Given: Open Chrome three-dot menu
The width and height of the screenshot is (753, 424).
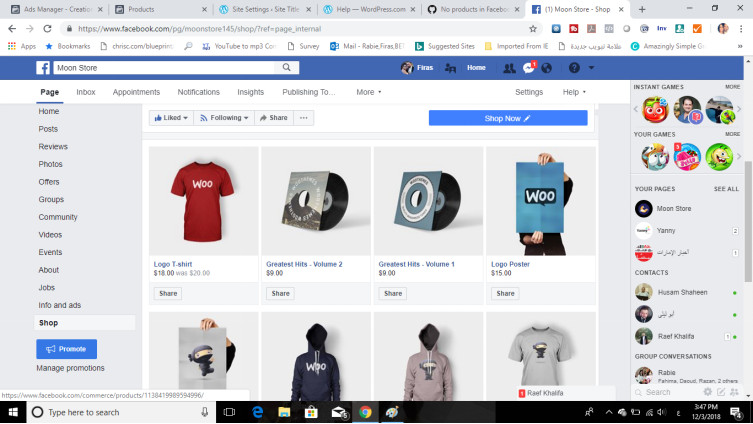Looking at the screenshot, I should pos(740,29).
